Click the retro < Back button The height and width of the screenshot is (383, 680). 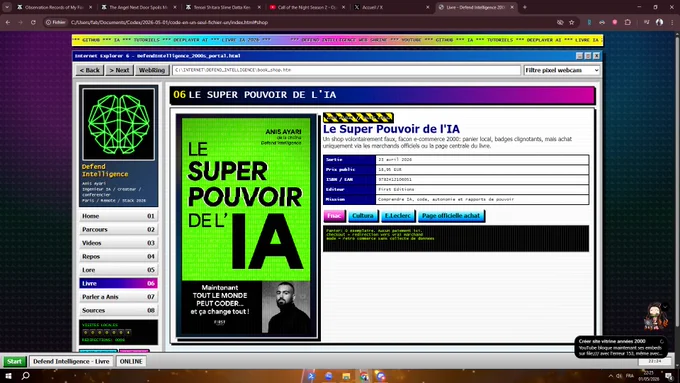[89, 70]
